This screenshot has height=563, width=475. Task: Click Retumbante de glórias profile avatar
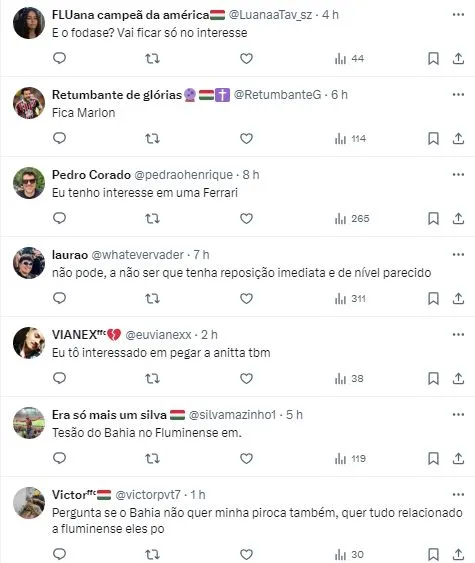coord(29,103)
